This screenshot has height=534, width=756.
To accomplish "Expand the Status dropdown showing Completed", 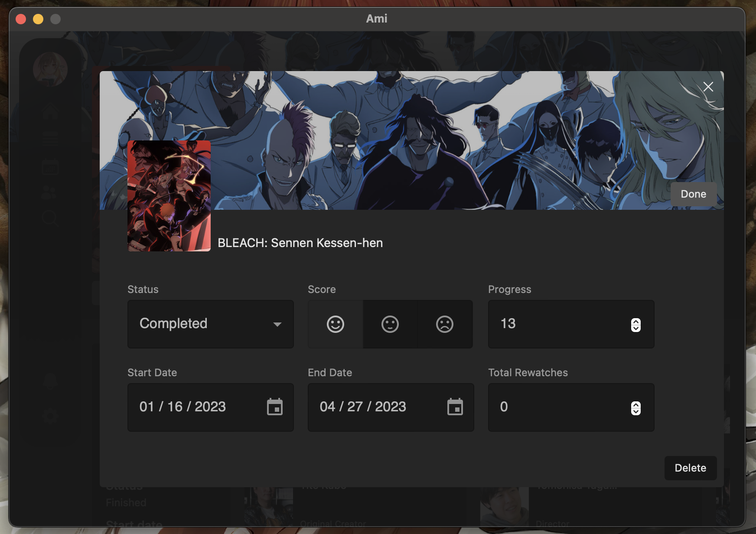I will tap(211, 324).
